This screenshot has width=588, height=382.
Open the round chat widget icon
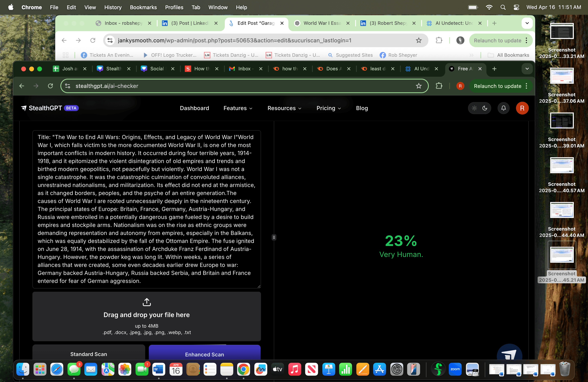coord(509,353)
